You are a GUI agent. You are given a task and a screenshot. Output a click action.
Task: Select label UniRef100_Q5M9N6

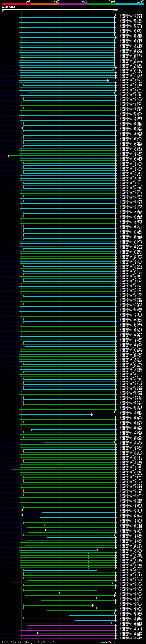pos(131,429)
